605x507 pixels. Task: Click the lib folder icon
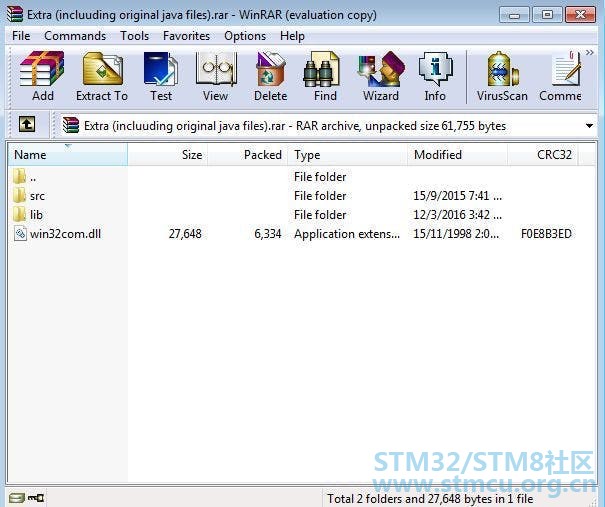pyautogui.click(x=19, y=215)
